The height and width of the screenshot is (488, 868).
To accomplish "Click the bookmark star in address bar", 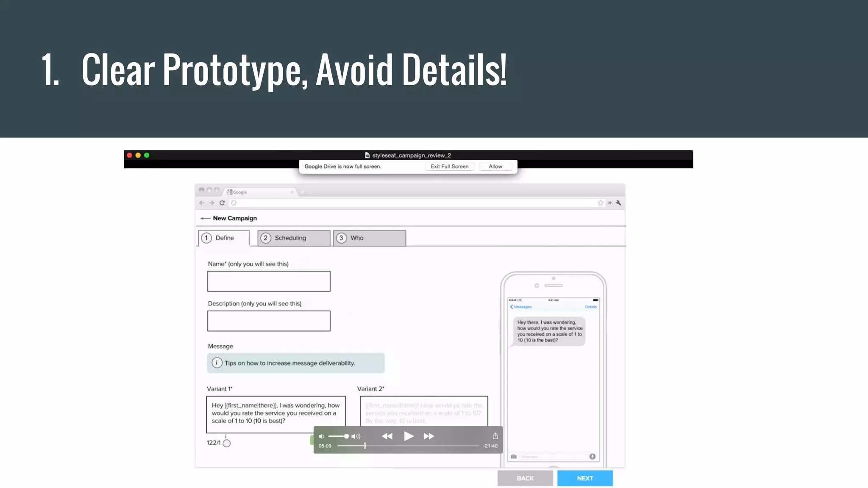I will pos(600,203).
